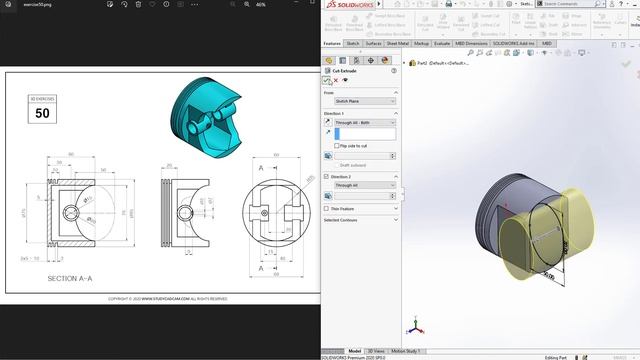Mark image as favorite in photo viewer

152,4
